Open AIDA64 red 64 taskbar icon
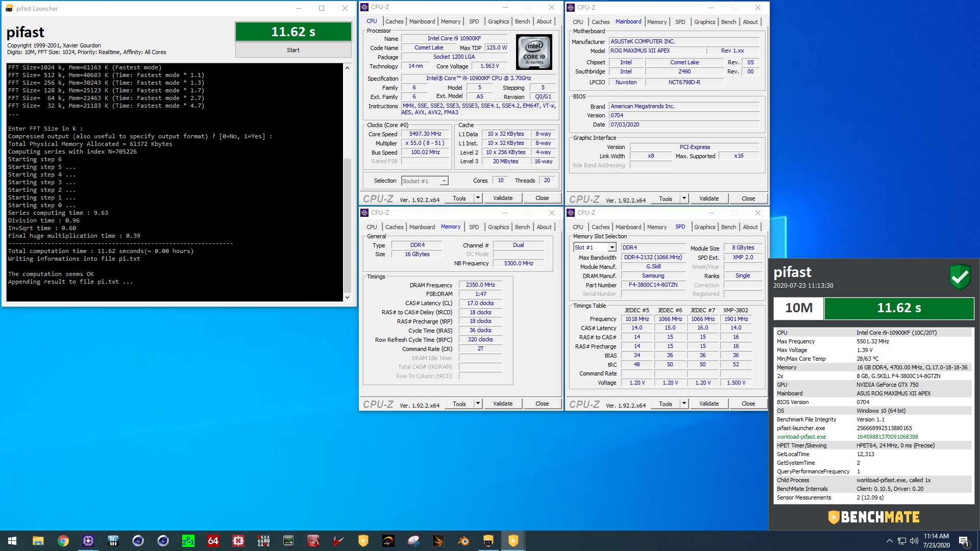Screen dimensions: 980x551 pyautogui.click(x=213, y=541)
